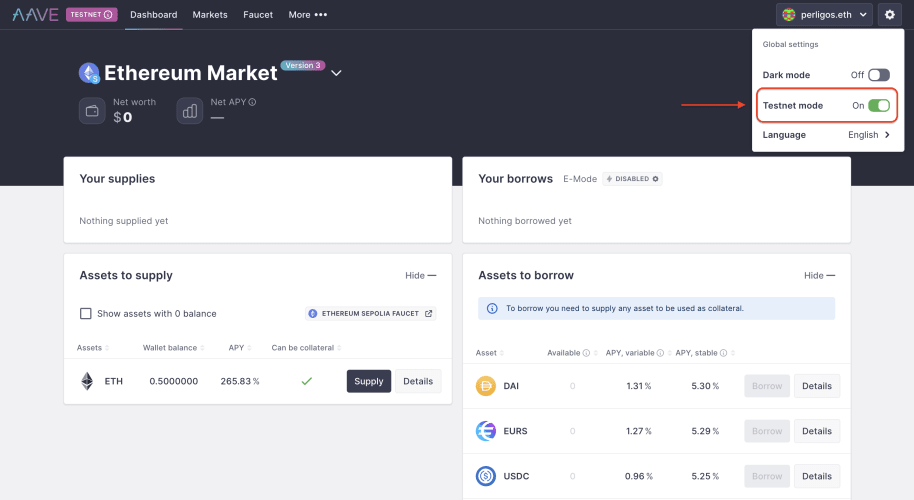Click the ETH APY 265.83 % value
The width and height of the screenshot is (914, 500).
(x=240, y=381)
